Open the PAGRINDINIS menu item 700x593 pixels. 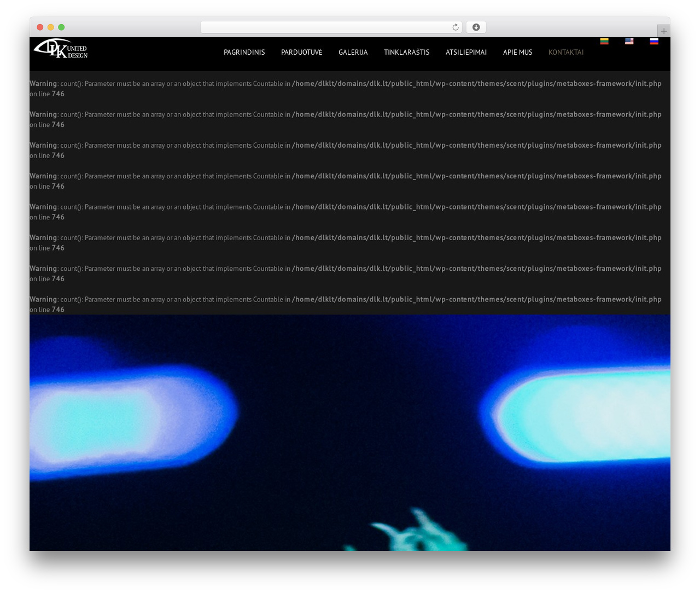coord(244,53)
